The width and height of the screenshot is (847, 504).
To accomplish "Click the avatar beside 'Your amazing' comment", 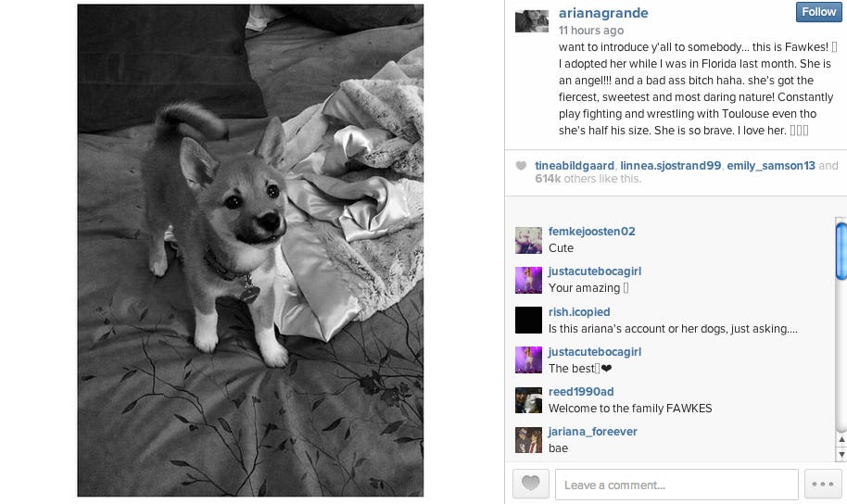I will pos(528,280).
